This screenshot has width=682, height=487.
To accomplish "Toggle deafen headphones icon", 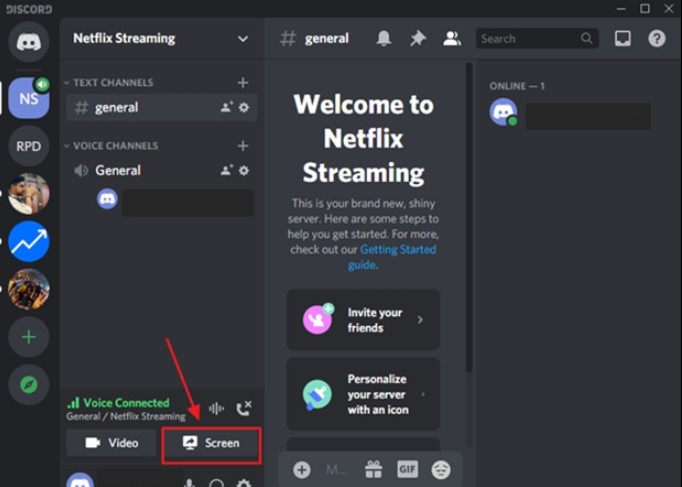I will pyautogui.click(x=216, y=483).
